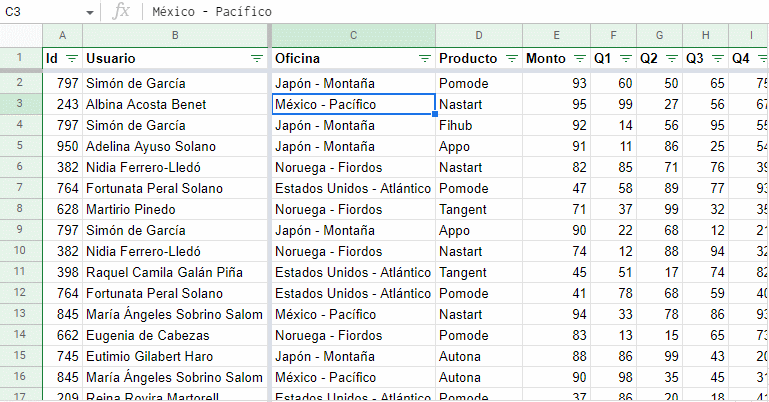Open the Id column filter icon
Viewport: 769px width, 402px height.
pyautogui.click(x=72, y=59)
